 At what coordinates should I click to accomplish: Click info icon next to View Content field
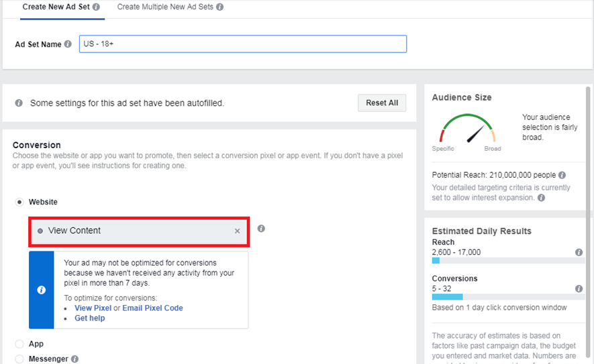261,229
